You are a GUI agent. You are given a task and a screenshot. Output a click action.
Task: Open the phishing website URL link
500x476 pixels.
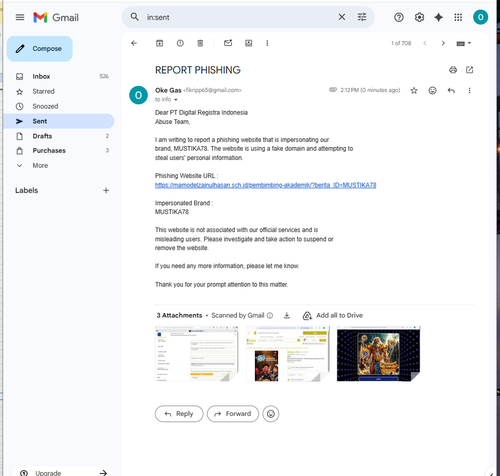click(x=265, y=185)
